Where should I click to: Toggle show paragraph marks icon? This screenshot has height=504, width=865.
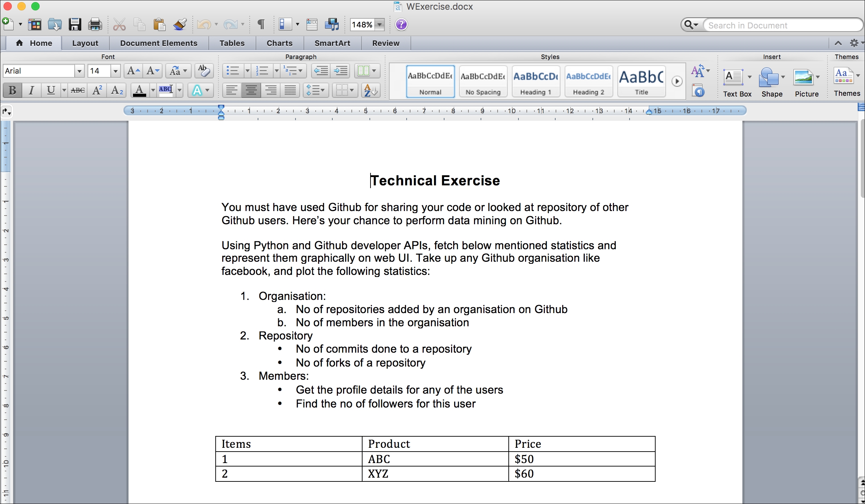[261, 24]
